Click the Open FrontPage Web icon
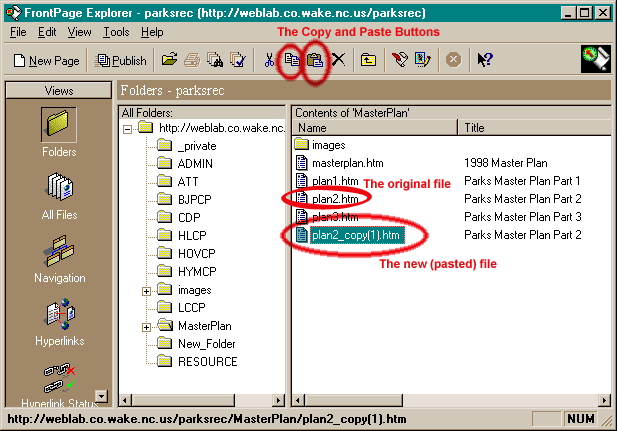The height and width of the screenshot is (431, 617). pos(170,60)
